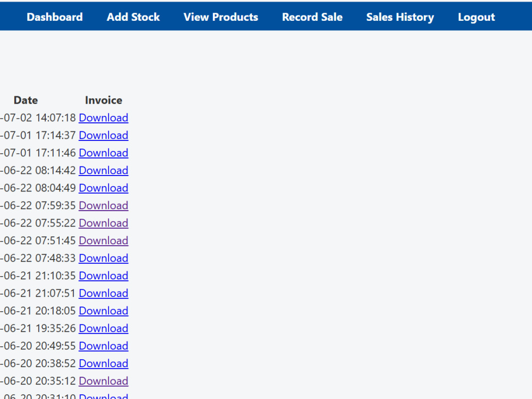532x399 pixels.
Task: Download invoice dated 07-01 17:11:46
Action: click(104, 153)
